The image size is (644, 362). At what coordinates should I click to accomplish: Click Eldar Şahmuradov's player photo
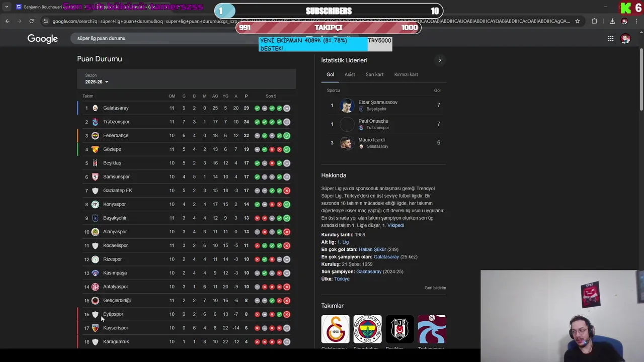pyautogui.click(x=347, y=105)
